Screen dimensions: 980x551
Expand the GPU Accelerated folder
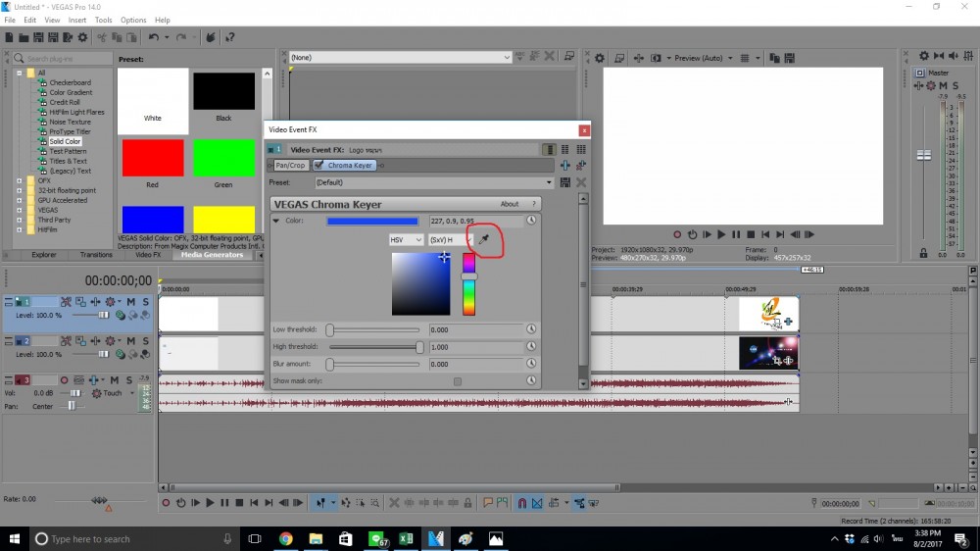pos(20,200)
